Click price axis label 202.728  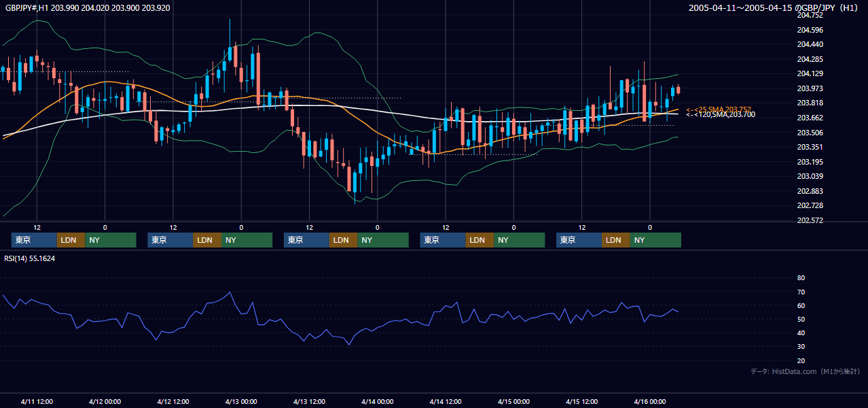click(x=809, y=205)
